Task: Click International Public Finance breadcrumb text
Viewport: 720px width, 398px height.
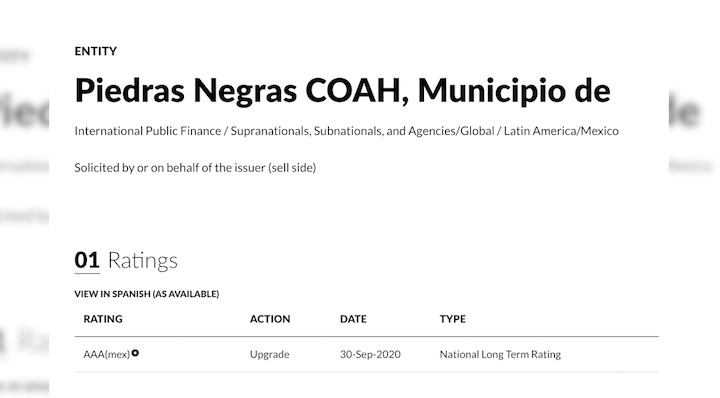Action: (x=148, y=131)
